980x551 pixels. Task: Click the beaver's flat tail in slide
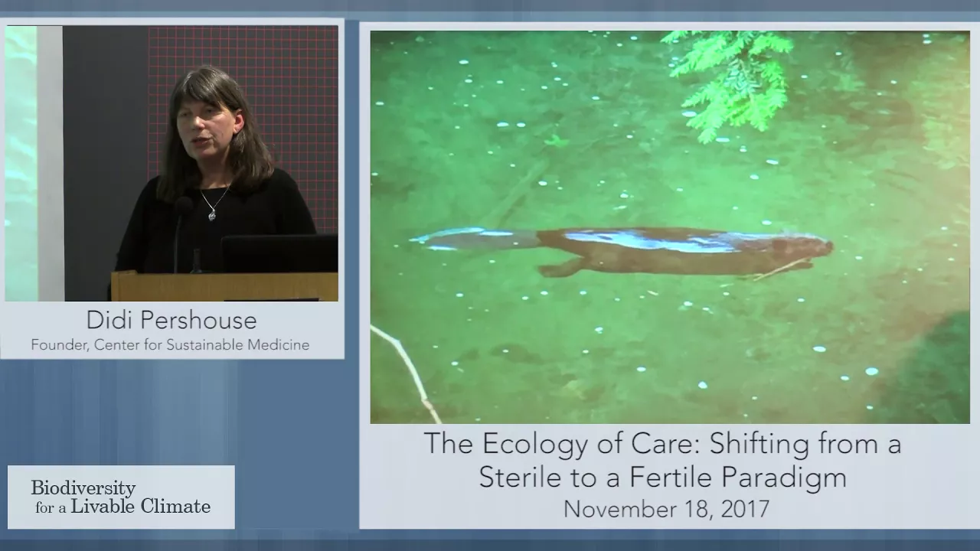tap(475, 240)
